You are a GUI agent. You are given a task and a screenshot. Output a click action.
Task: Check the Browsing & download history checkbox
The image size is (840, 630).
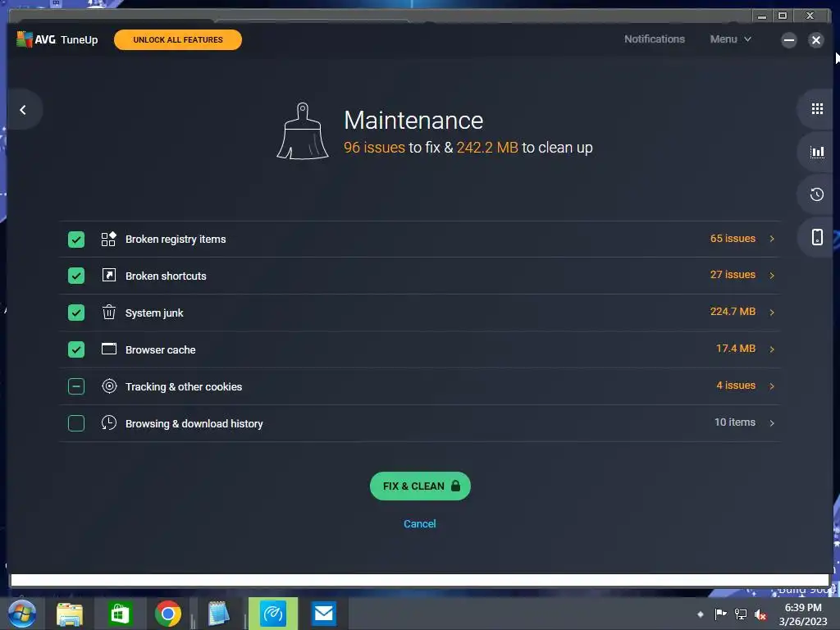click(76, 423)
